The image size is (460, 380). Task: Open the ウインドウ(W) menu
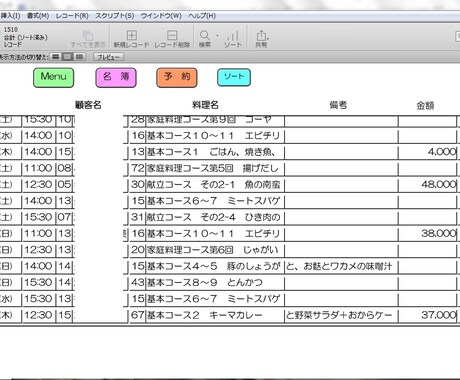[161, 16]
